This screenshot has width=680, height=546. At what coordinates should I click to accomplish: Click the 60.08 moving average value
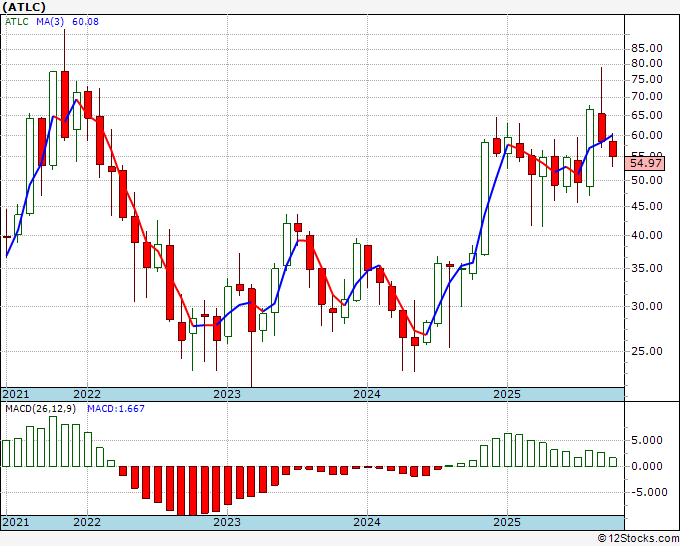[85, 21]
